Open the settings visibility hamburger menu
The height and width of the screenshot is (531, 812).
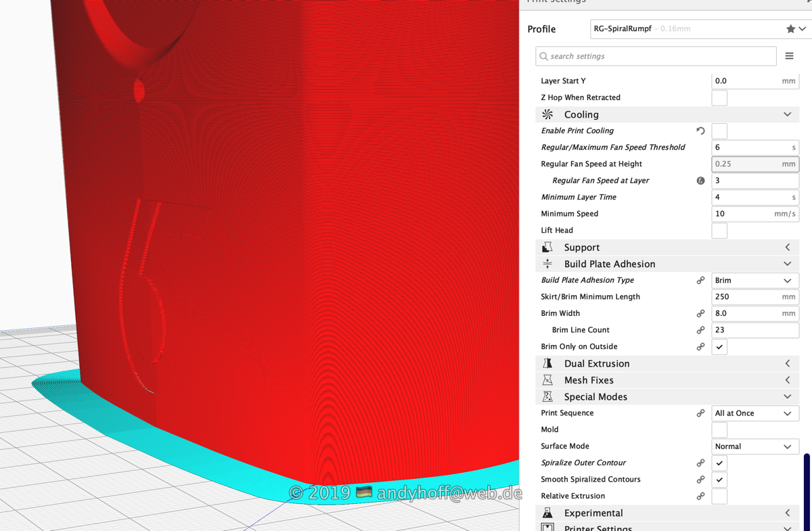(x=789, y=56)
